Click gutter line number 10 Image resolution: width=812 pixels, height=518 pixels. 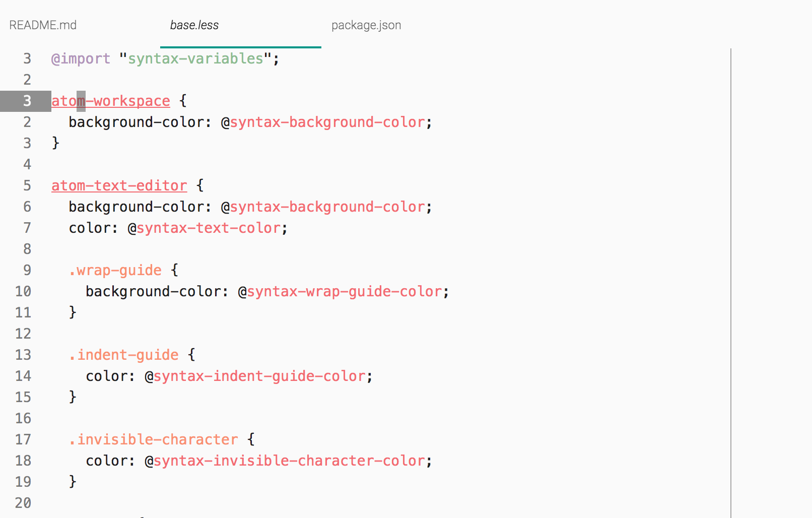point(23,291)
